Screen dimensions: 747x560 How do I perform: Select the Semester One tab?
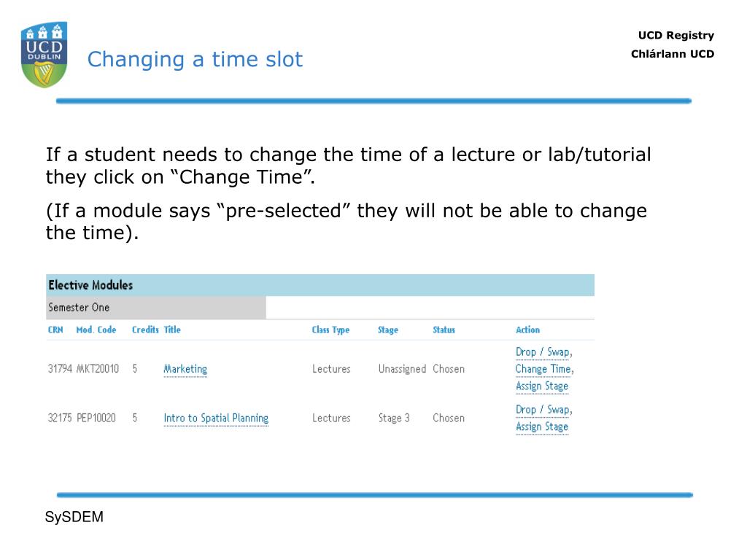pos(156,308)
